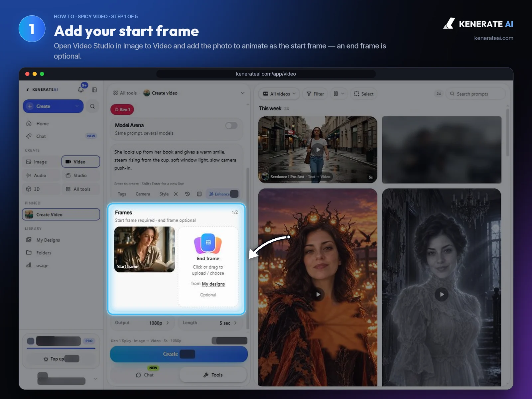Follow the My designs link
Viewport: 532px width, 399px height.
tap(213, 284)
